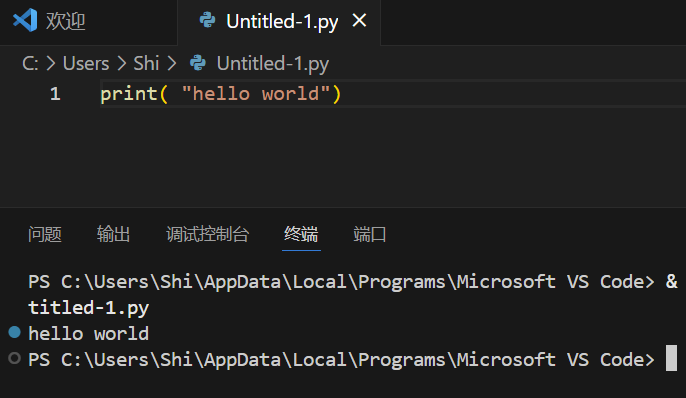Open the 问题 problems panel tab
The width and height of the screenshot is (686, 398).
click(45, 234)
